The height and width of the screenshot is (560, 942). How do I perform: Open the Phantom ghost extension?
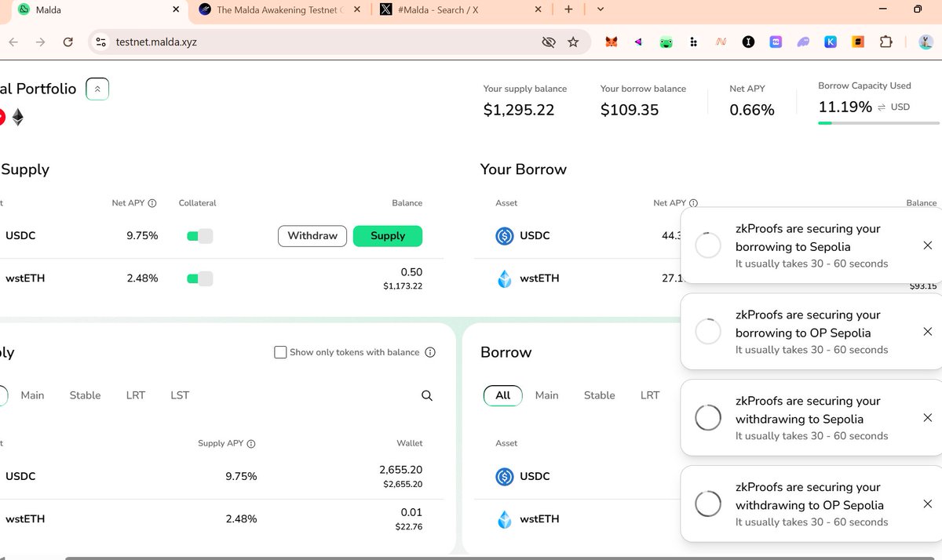[803, 42]
